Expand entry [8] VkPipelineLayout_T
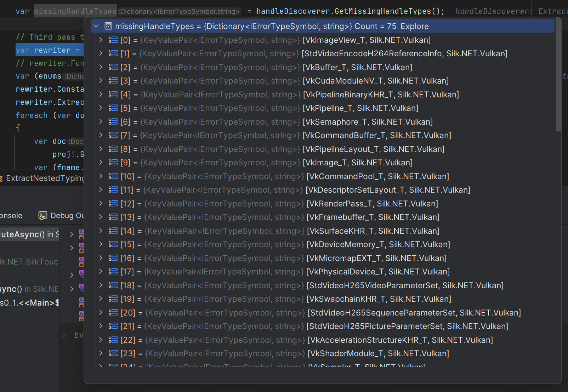Image resolution: width=568 pixels, height=392 pixels. click(101, 149)
